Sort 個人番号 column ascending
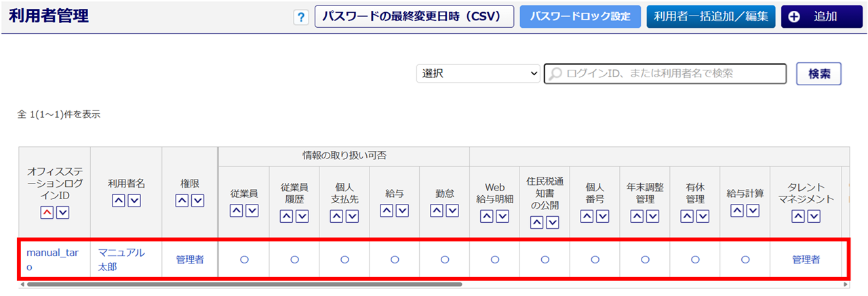The image size is (868, 296). pos(587,217)
